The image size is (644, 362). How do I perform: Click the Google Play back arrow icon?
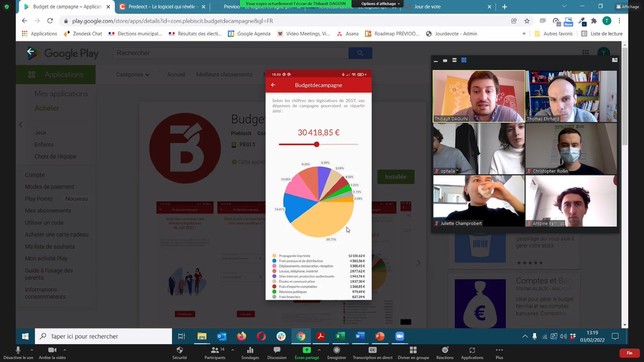click(x=31, y=52)
